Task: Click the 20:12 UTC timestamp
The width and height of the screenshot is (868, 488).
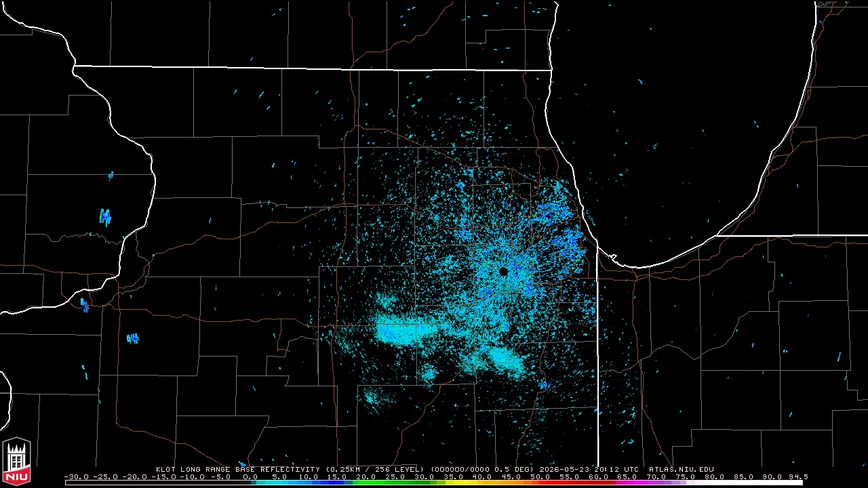Action: [616, 469]
